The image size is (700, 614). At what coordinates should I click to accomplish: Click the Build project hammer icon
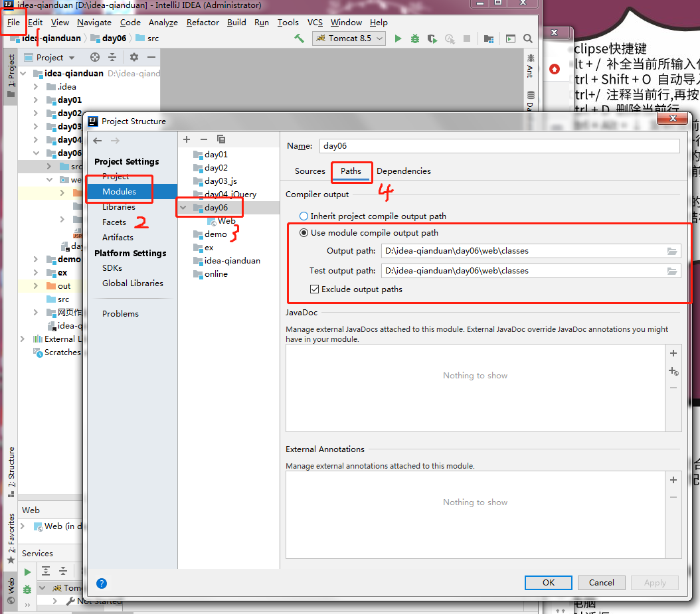tap(299, 38)
